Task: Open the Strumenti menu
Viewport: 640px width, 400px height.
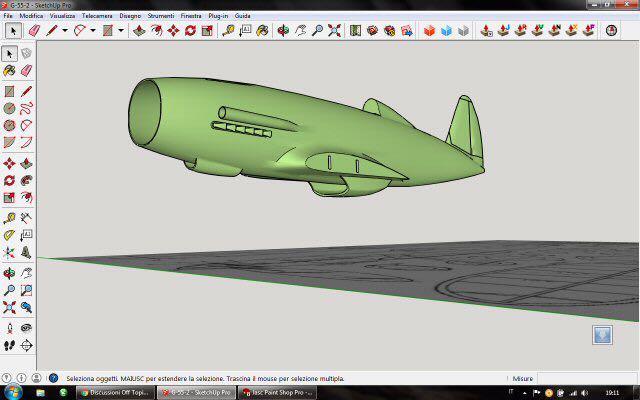Action: coord(160,17)
